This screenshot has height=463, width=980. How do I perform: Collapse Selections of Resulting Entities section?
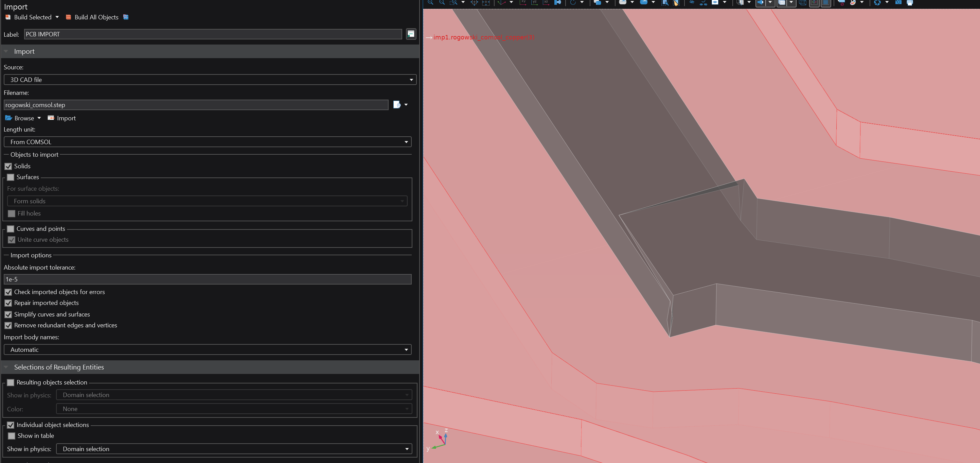[6, 367]
